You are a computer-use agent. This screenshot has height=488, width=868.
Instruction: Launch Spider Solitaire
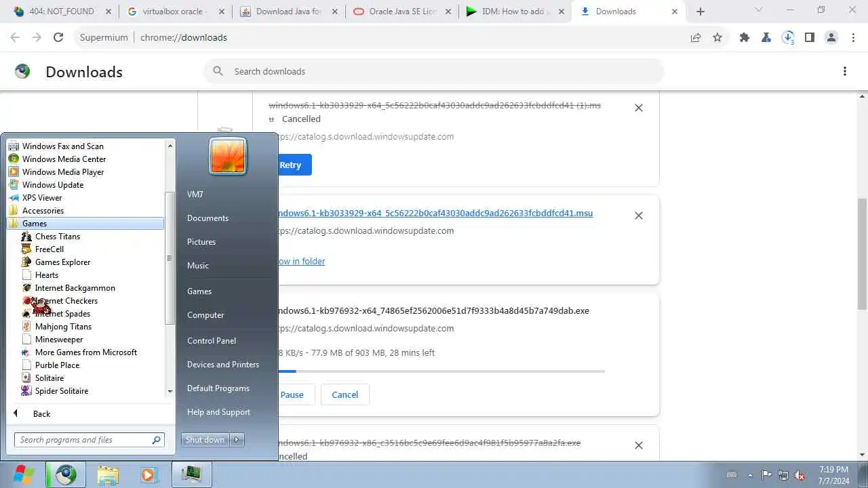click(x=62, y=391)
